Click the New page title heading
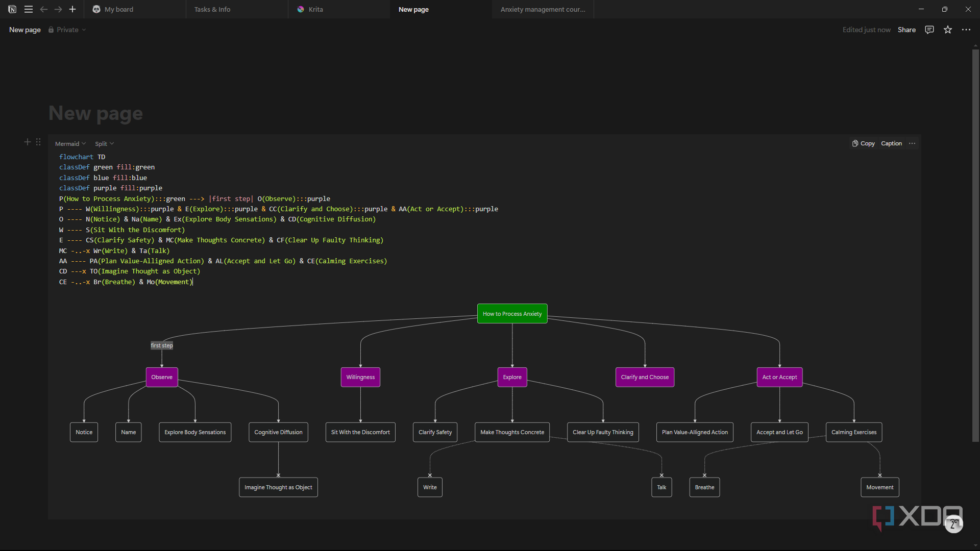 [x=95, y=113]
